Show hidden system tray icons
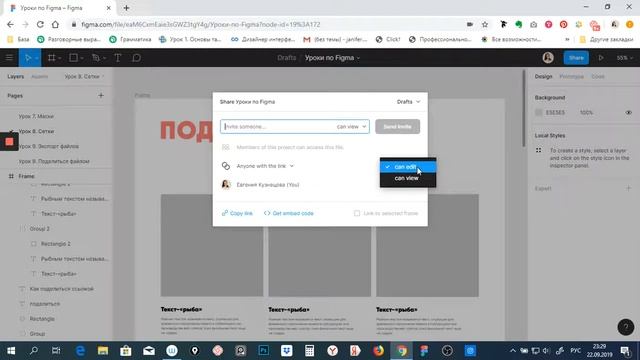Screen dimensions: 640x360 pos(513,351)
